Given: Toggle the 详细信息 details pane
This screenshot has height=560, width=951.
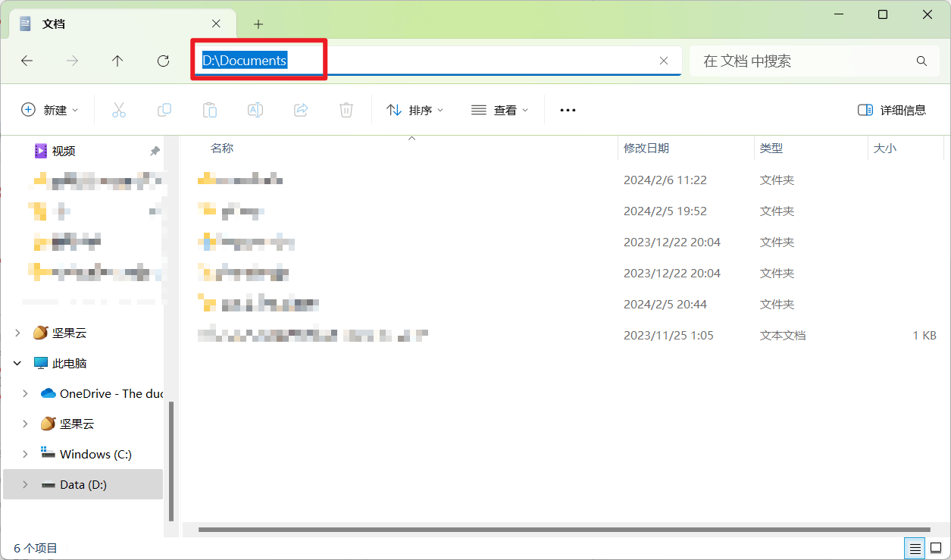Looking at the screenshot, I should click(x=892, y=110).
